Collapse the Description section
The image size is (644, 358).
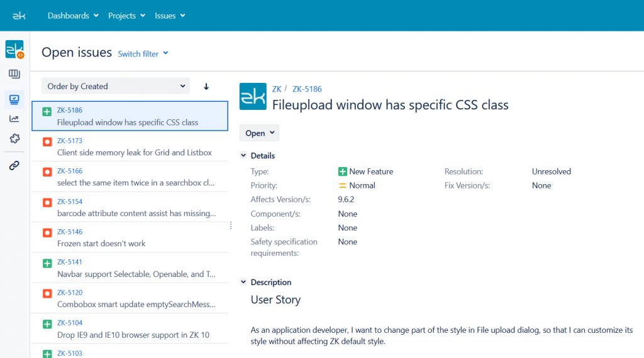(243, 283)
